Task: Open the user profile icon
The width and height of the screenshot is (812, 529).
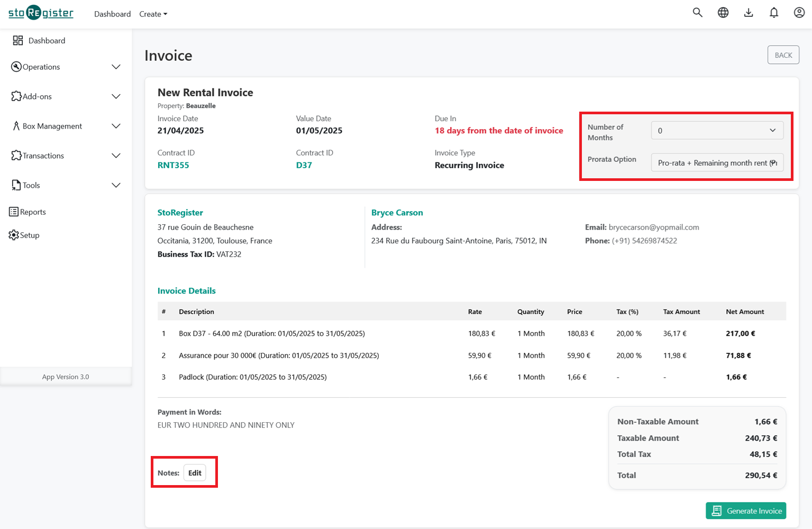Action: [799, 12]
